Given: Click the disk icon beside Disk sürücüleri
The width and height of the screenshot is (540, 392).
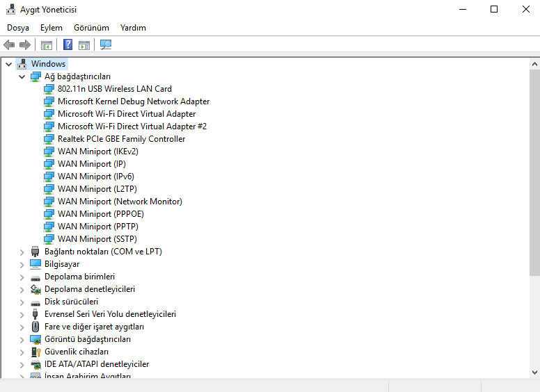Looking at the screenshot, I should (35, 303).
